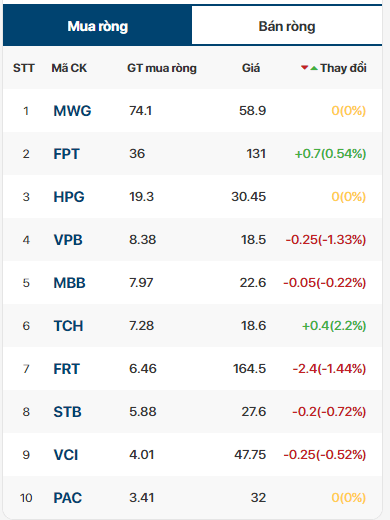Open the STB stock code
The image size is (390, 520).
click(67, 412)
